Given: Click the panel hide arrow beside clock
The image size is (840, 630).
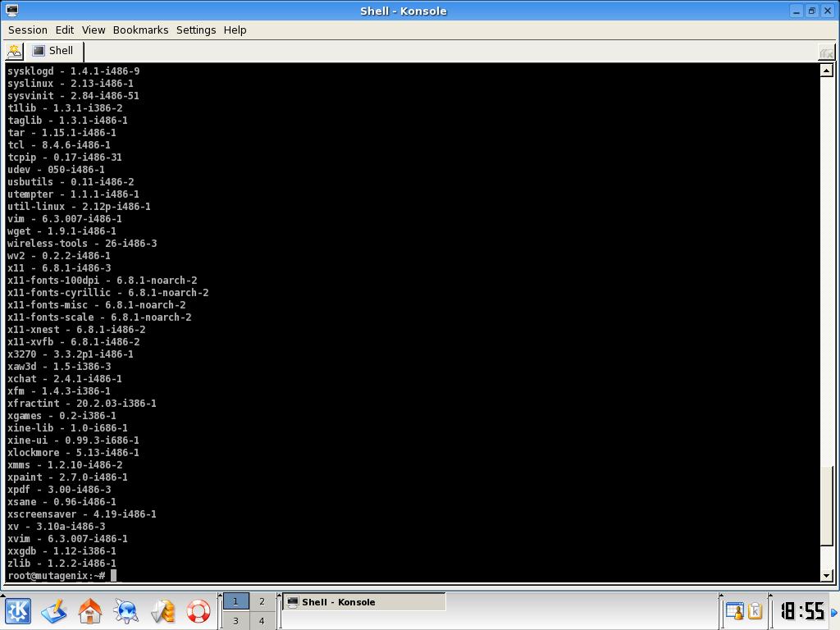Looking at the screenshot, I should click(834, 612).
